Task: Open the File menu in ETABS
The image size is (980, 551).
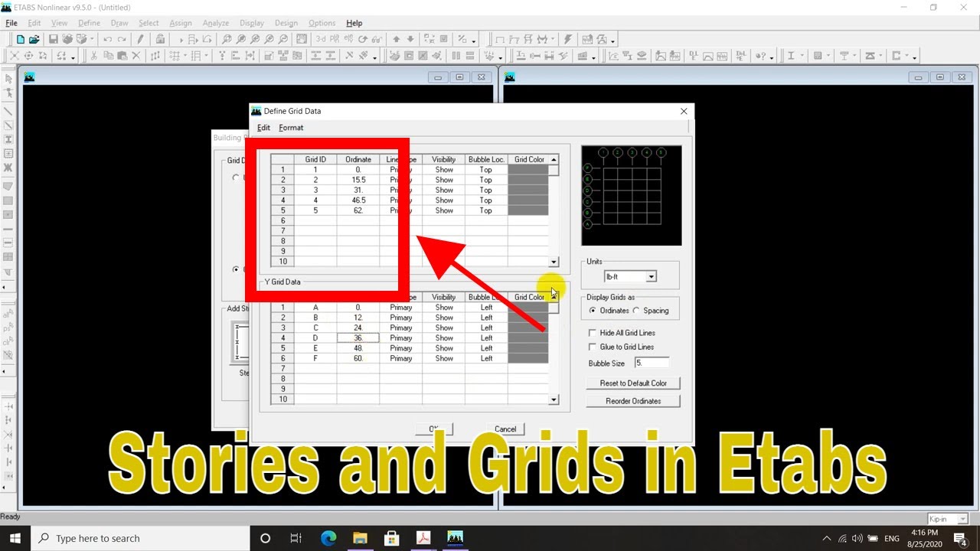Action: [x=11, y=23]
